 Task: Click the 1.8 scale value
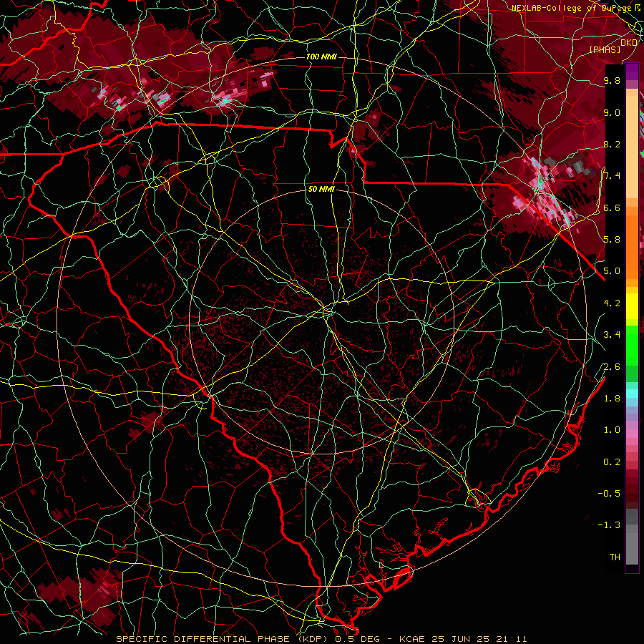point(612,399)
